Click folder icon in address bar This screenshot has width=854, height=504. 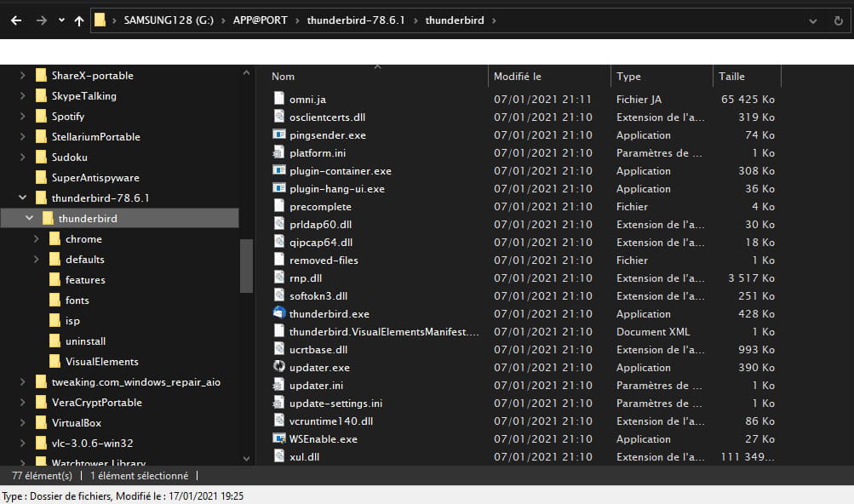100,20
